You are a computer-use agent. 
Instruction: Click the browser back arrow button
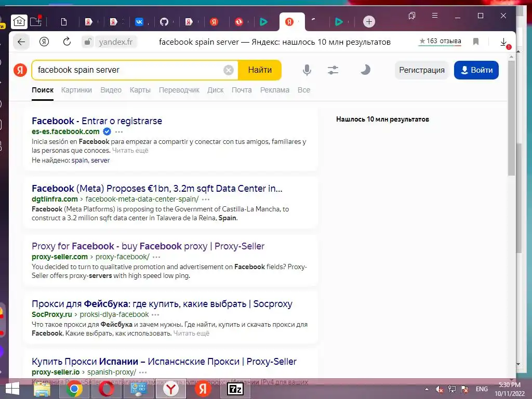tap(21, 42)
